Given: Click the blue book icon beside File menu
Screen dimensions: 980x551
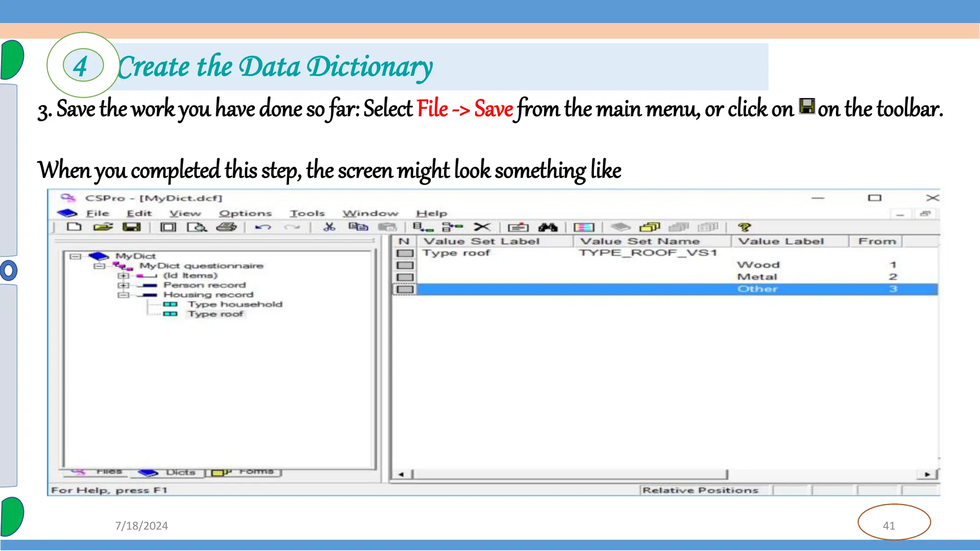Looking at the screenshot, I should [67, 213].
